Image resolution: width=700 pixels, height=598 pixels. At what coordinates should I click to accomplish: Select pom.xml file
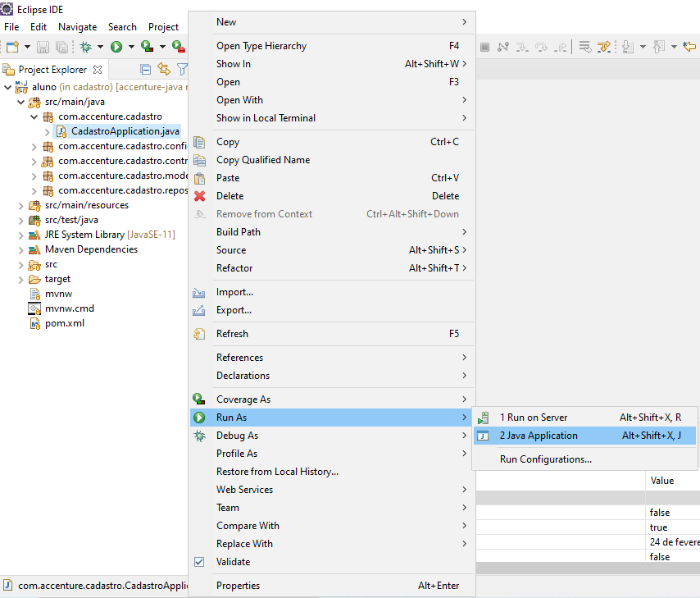coord(64,323)
